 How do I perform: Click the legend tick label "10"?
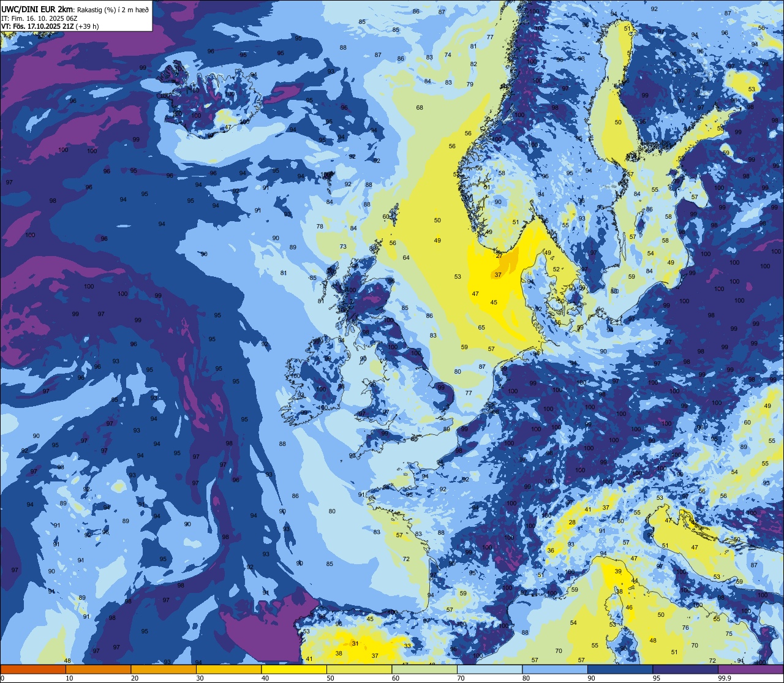[x=69, y=678]
